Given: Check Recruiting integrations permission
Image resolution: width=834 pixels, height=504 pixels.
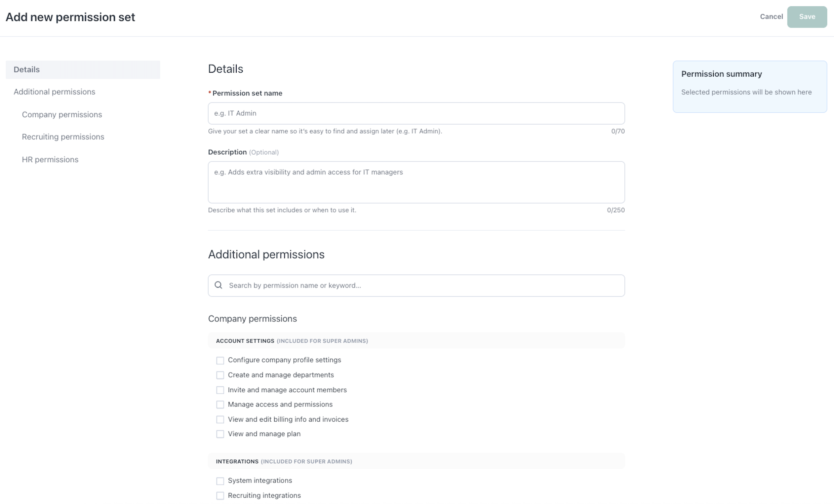Looking at the screenshot, I should [x=220, y=495].
